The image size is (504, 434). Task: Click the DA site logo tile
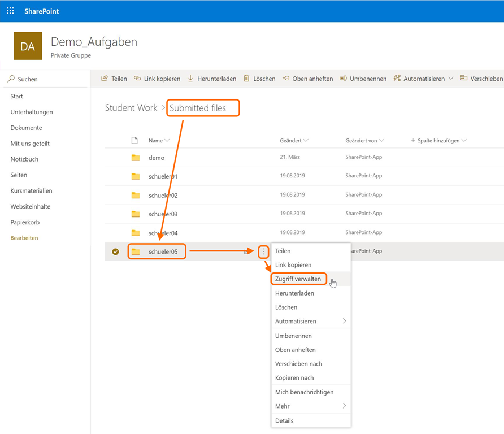(x=28, y=46)
